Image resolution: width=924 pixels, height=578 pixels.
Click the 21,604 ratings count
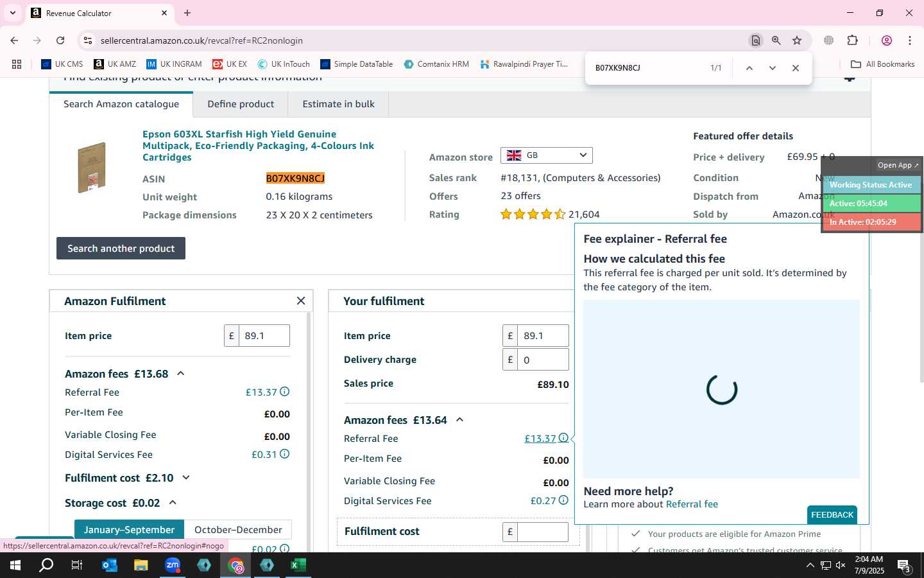tap(584, 215)
